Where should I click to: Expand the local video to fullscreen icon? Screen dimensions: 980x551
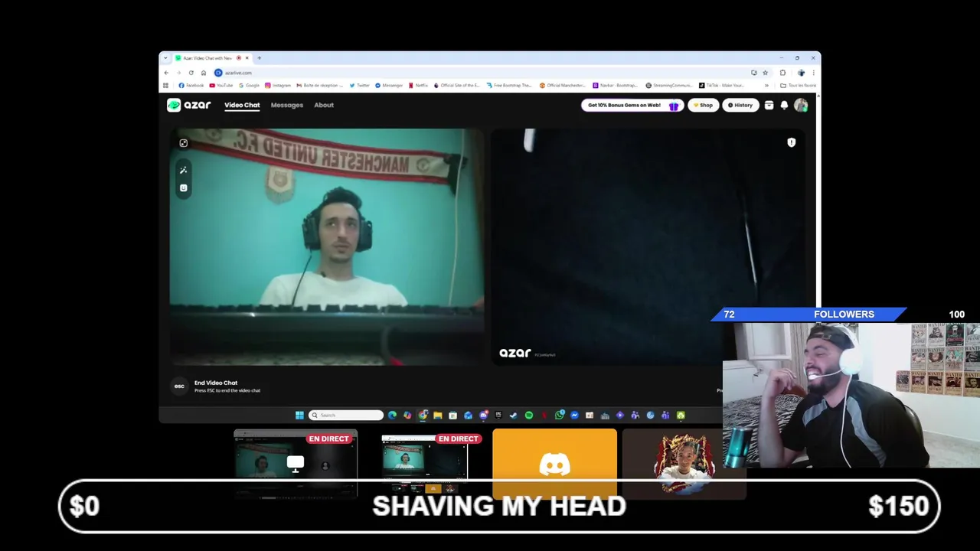[x=183, y=143]
